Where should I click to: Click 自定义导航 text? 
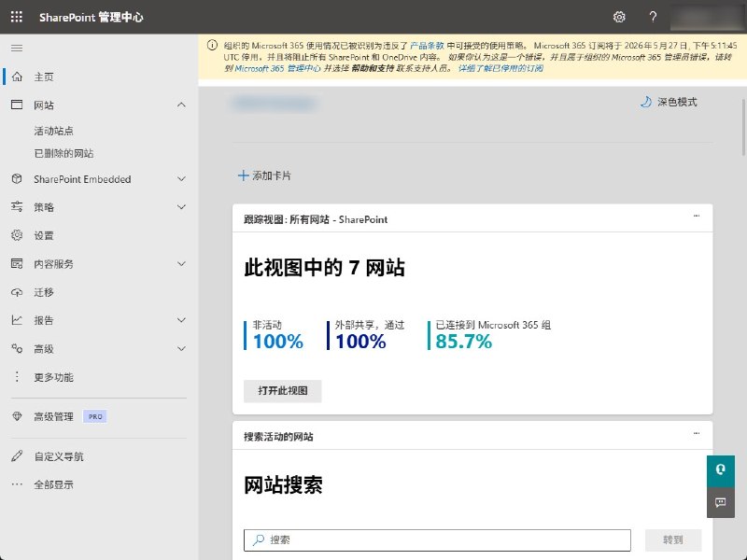(x=59, y=456)
